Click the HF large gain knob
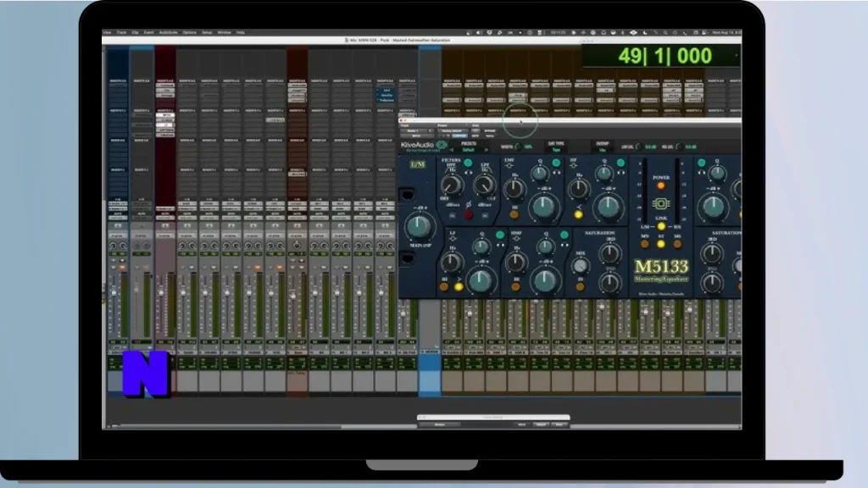The height and width of the screenshot is (488, 868). coord(609,207)
